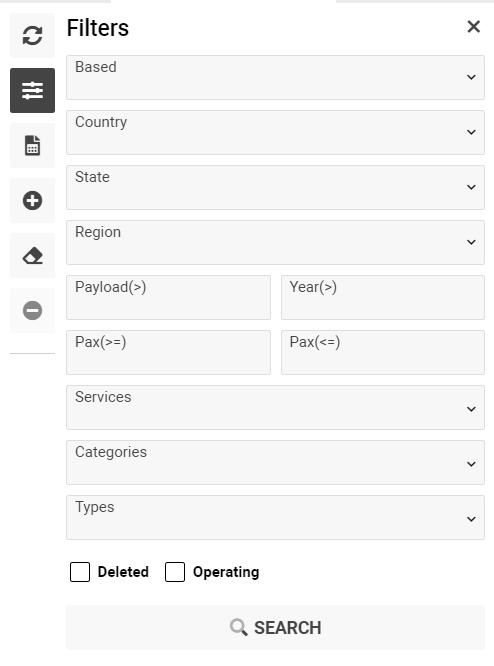
Task: Click the refresh arrows icon
Action: [x=32, y=35]
